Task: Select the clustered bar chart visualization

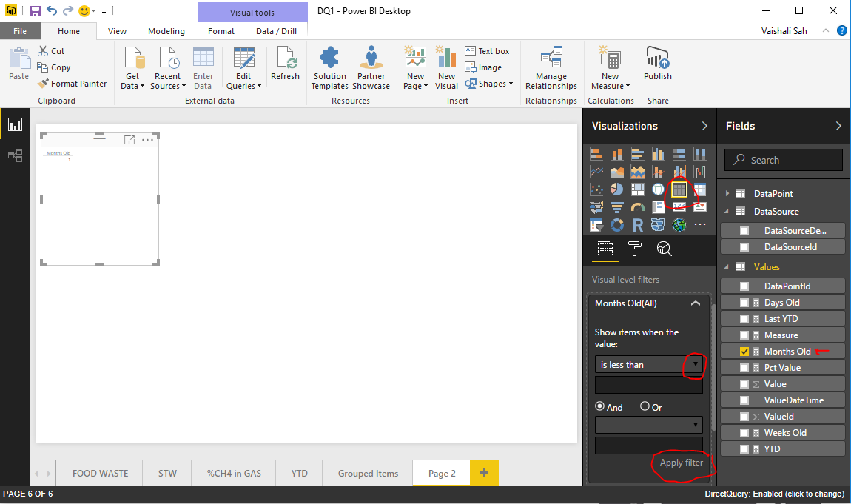Action: pos(637,155)
